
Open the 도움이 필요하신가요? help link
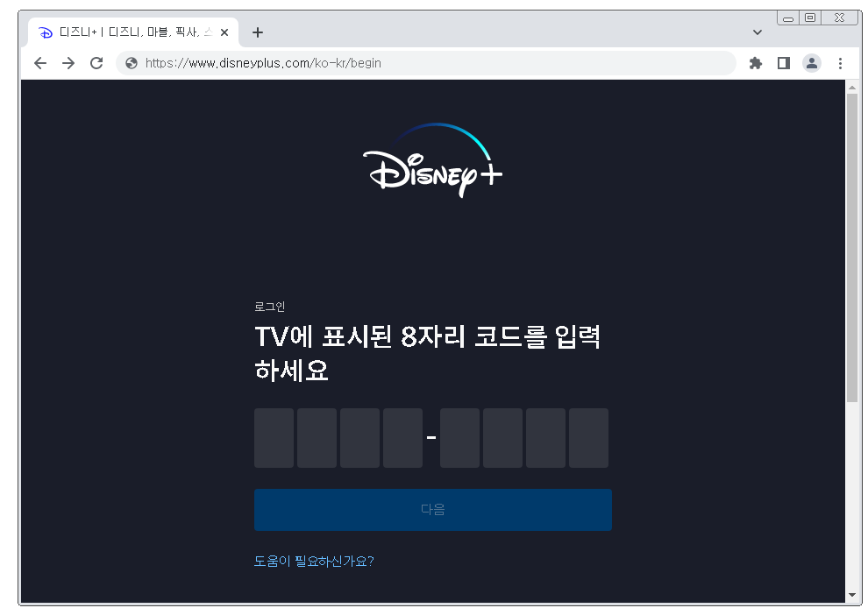coord(314,561)
